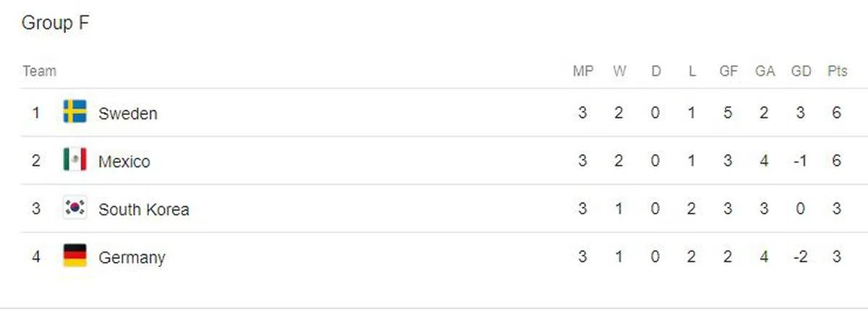
Task: Click the Group F heading
Action: click(55, 23)
